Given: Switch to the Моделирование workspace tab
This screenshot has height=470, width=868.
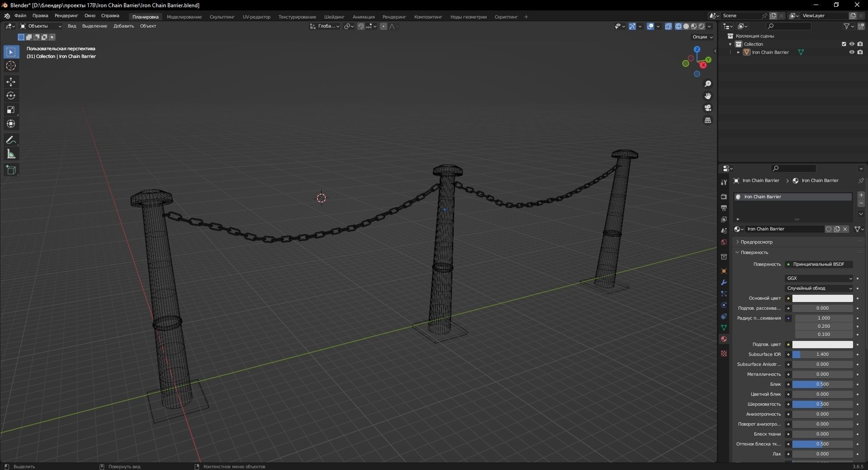Looking at the screenshot, I should [184, 17].
